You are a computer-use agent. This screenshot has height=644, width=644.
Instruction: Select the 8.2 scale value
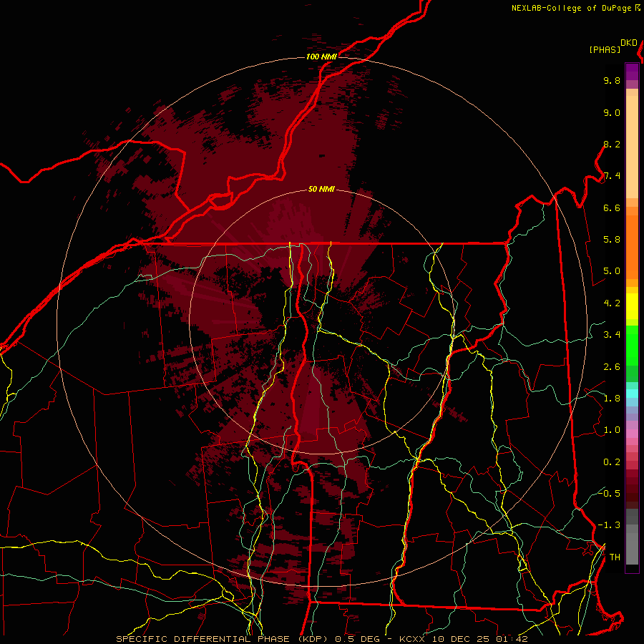612,144
